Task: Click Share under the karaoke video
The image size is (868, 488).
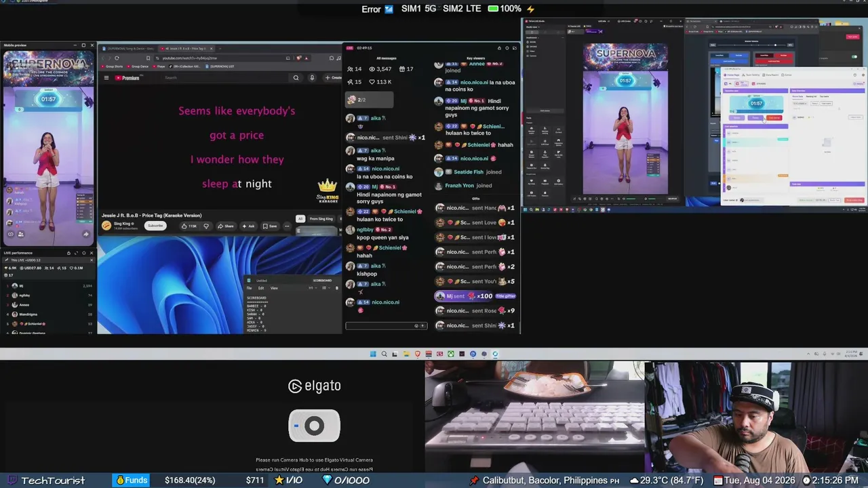Action: [x=226, y=226]
